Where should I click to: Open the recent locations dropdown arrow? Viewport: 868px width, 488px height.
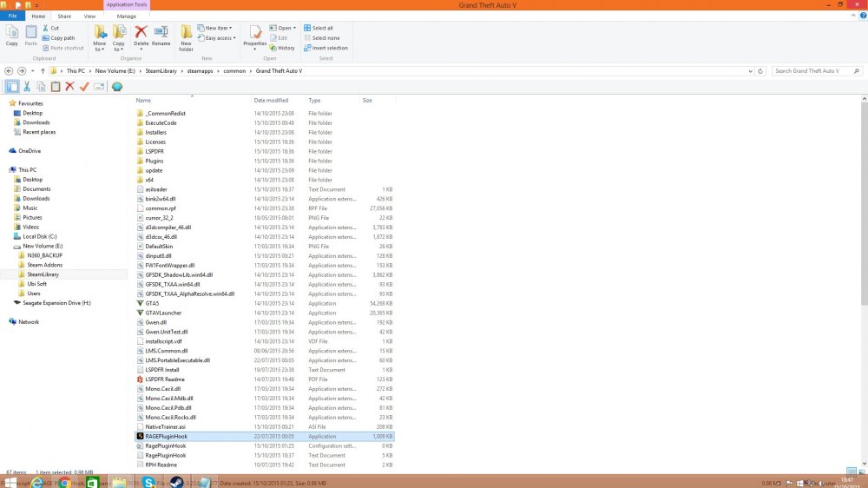[33, 71]
